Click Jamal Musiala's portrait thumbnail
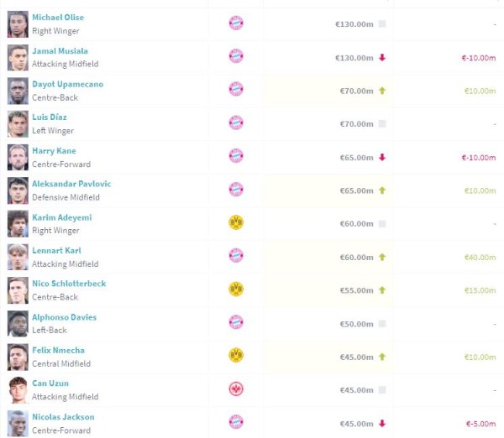 click(x=18, y=57)
